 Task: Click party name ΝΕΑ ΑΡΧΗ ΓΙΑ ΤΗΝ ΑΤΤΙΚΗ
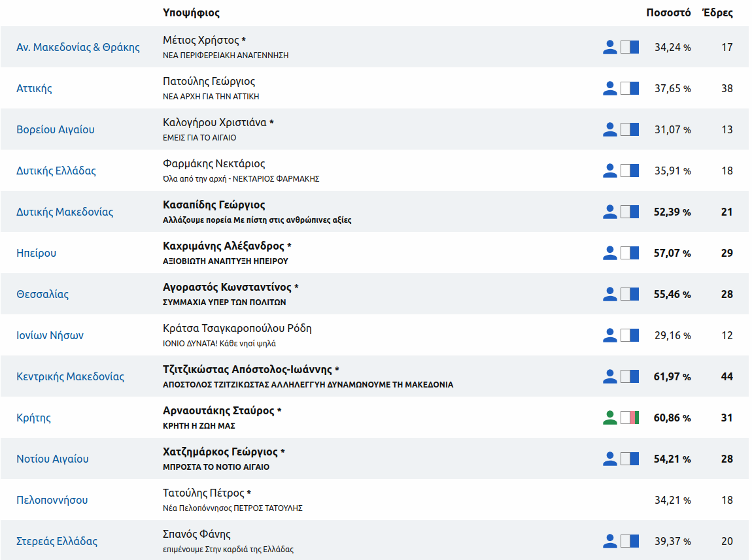[x=211, y=96]
